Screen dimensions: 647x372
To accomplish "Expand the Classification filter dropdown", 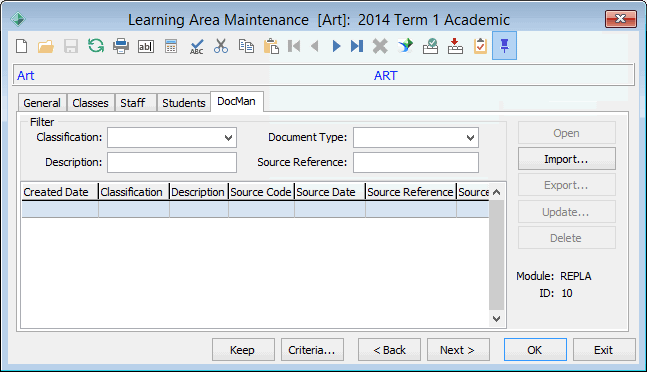I will pyautogui.click(x=228, y=138).
